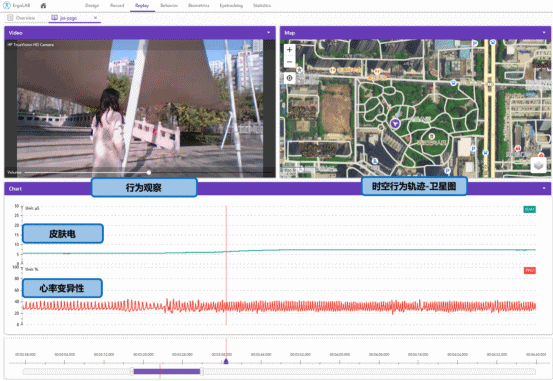
Task: Collapse the Map panel dropdown arrow
Action: [x=544, y=32]
